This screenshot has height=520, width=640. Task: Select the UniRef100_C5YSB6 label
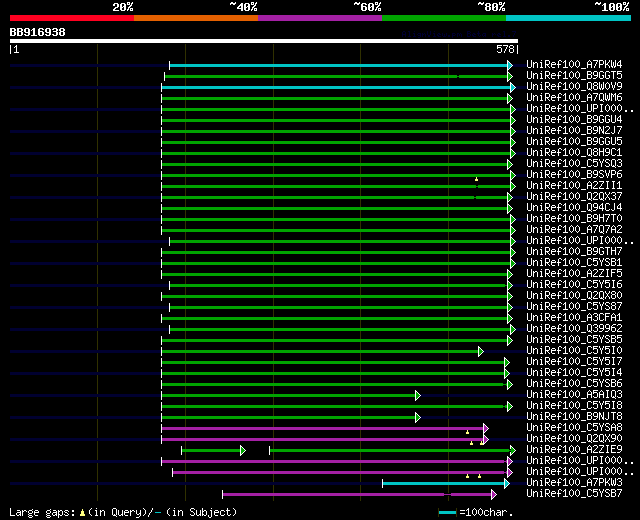click(x=574, y=383)
